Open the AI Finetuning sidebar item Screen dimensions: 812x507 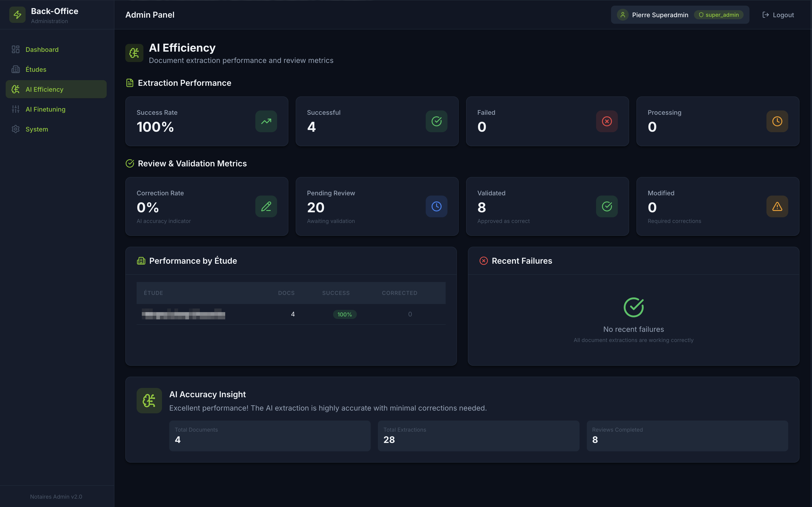click(45, 109)
